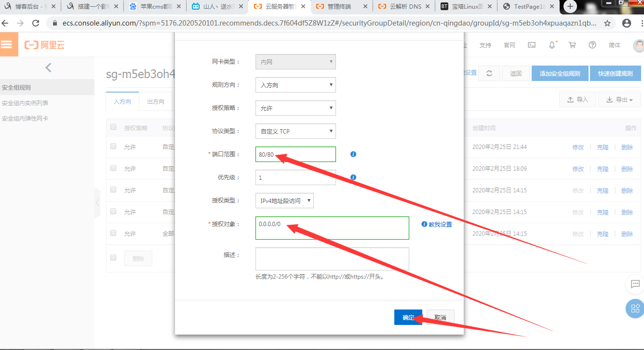644x350 pixels.
Task: Switch to the 入方向 tab
Action: click(122, 101)
